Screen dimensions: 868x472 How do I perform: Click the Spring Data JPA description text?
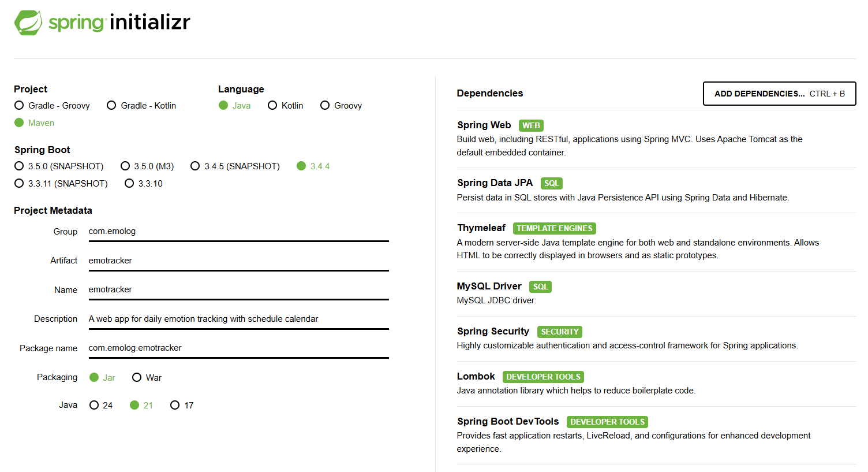click(x=623, y=198)
